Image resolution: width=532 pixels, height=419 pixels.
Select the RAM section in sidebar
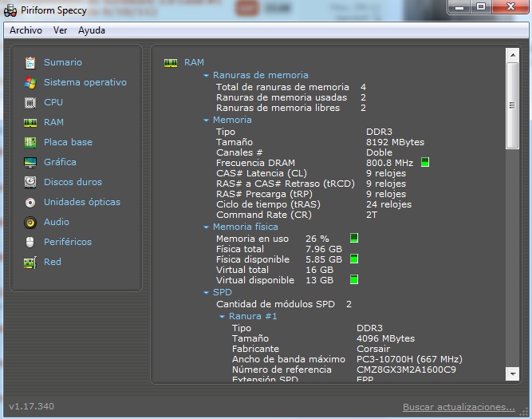click(x=53, y=122)
